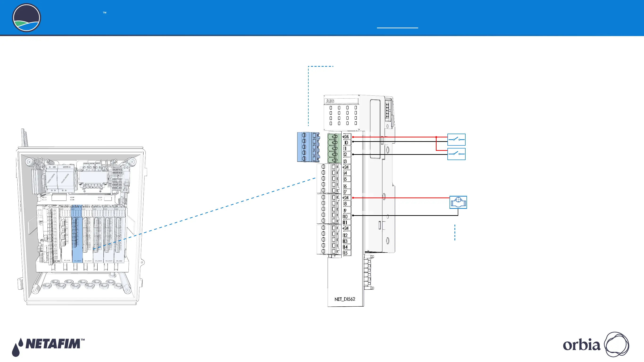Click the +24 terminal just above I8
The image size is (644, 362).
point(346,197)
